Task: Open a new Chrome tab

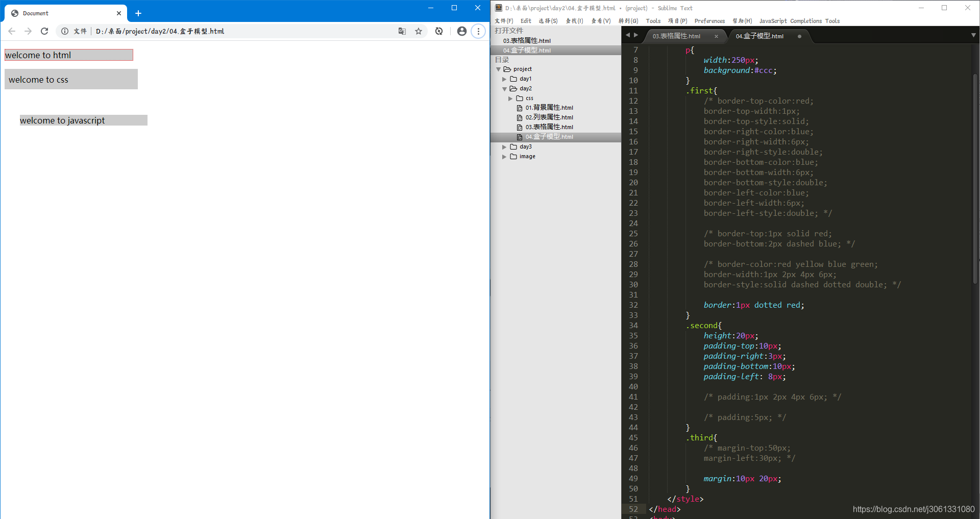Action: (x=138, y=13)
